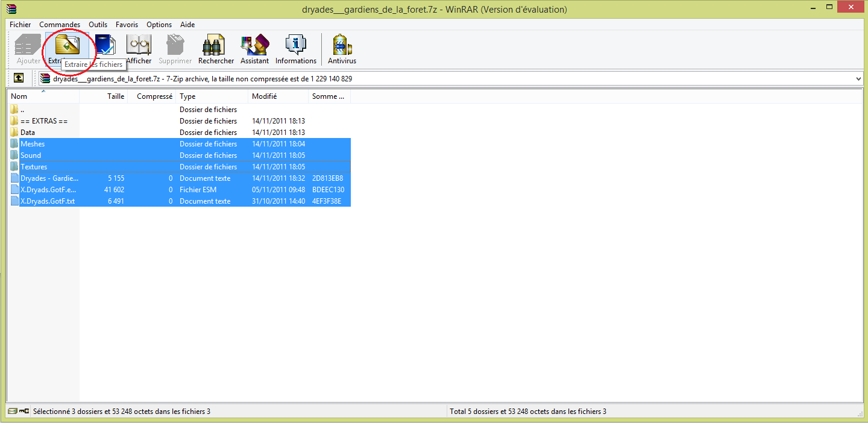The height and width of the screenshot is (423, 868).
Task: Click the 'Fichier ESM' type cell
Action: click(198, 190)
